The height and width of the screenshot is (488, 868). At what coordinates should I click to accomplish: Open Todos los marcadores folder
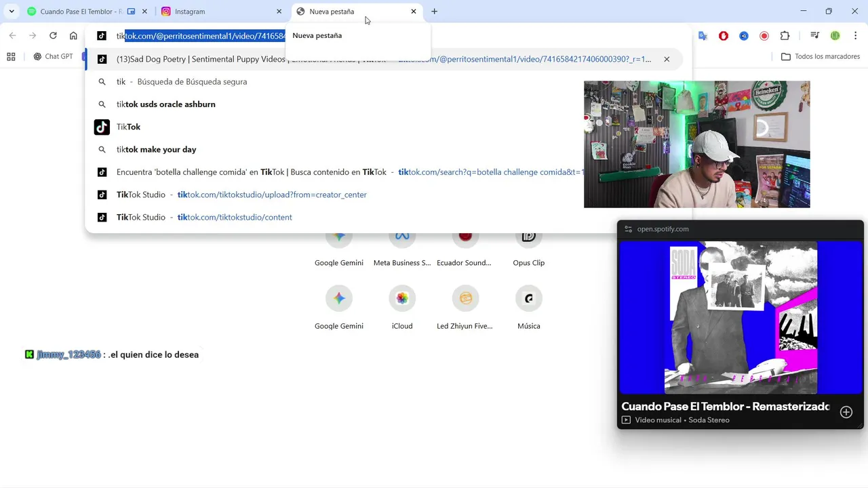tap(821, 57)
